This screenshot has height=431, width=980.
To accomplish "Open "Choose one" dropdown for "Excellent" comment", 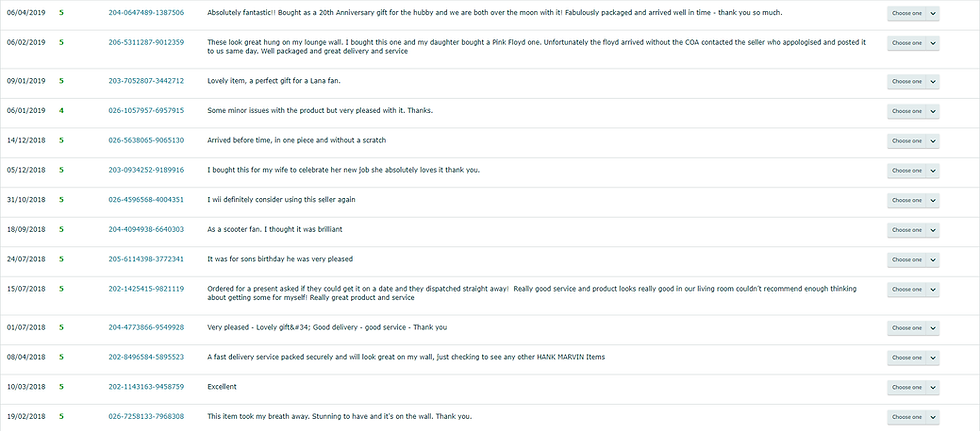I will coord(913,386).
